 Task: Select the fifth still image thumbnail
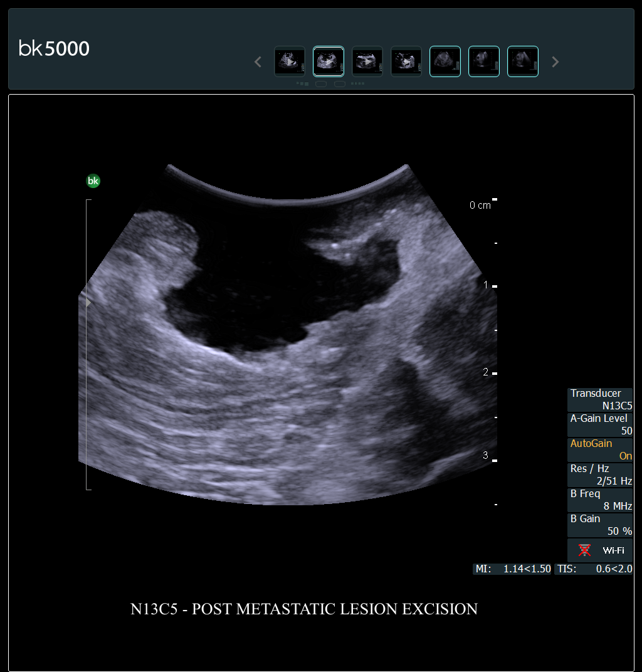445,61
